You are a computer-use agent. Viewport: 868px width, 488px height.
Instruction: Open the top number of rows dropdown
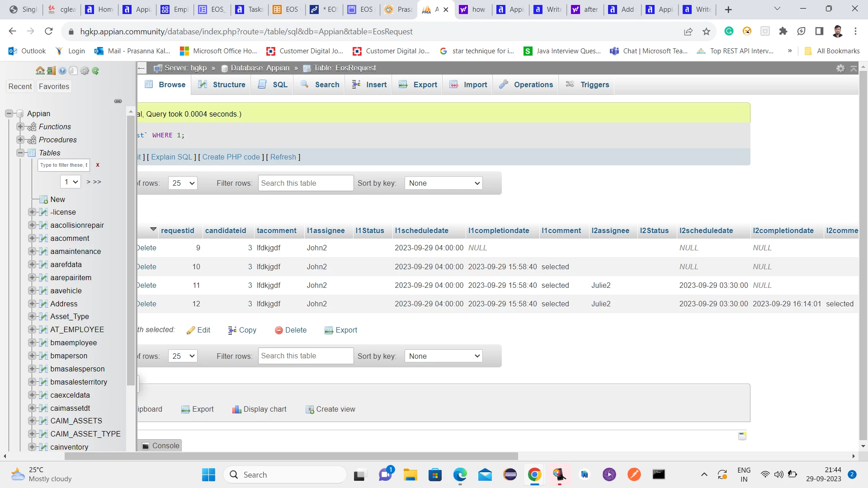(183, 183)
